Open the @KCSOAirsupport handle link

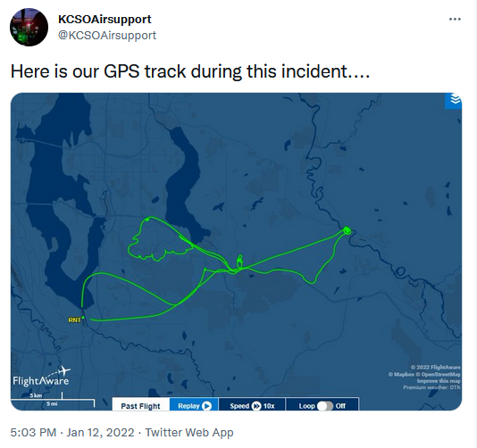tap(107, 36)
